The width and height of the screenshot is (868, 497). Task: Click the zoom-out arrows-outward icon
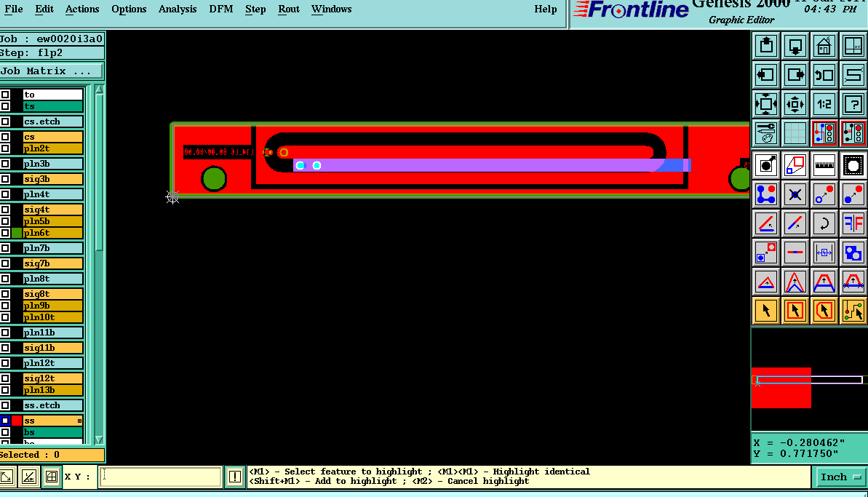click(795, 103)
